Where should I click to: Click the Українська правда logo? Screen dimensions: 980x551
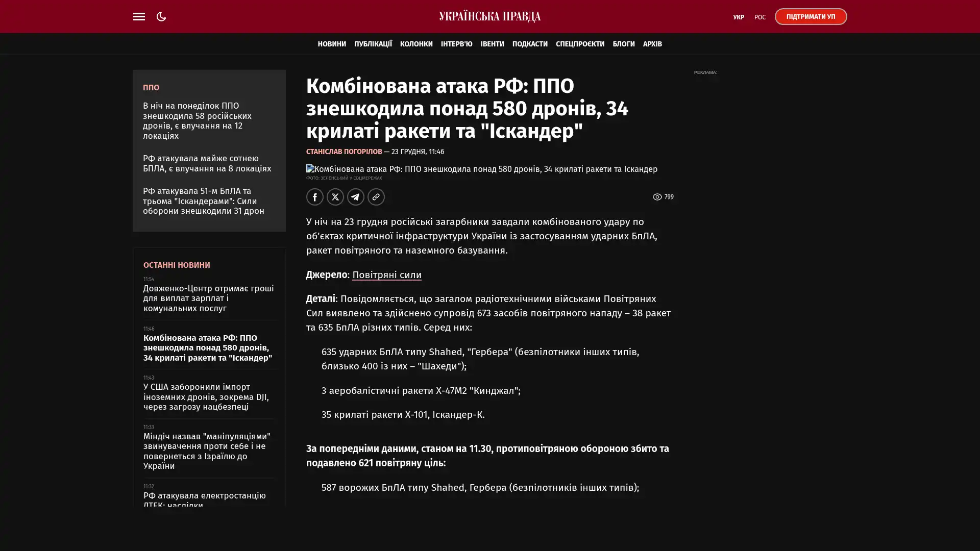[x=489, y=16]
